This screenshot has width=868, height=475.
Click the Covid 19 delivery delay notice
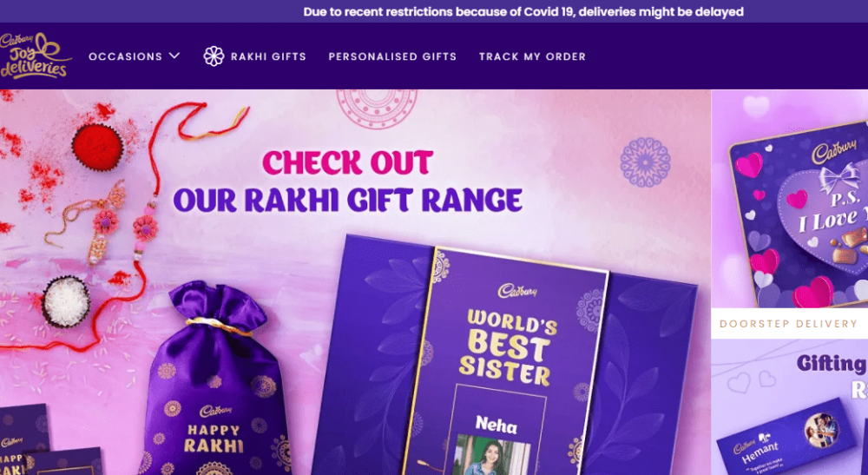tap(523, 11)
